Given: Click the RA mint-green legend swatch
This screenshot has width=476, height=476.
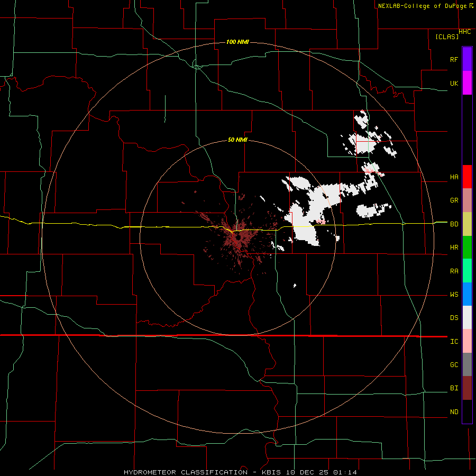Looking at the screenshot, I should click(467, 271).
